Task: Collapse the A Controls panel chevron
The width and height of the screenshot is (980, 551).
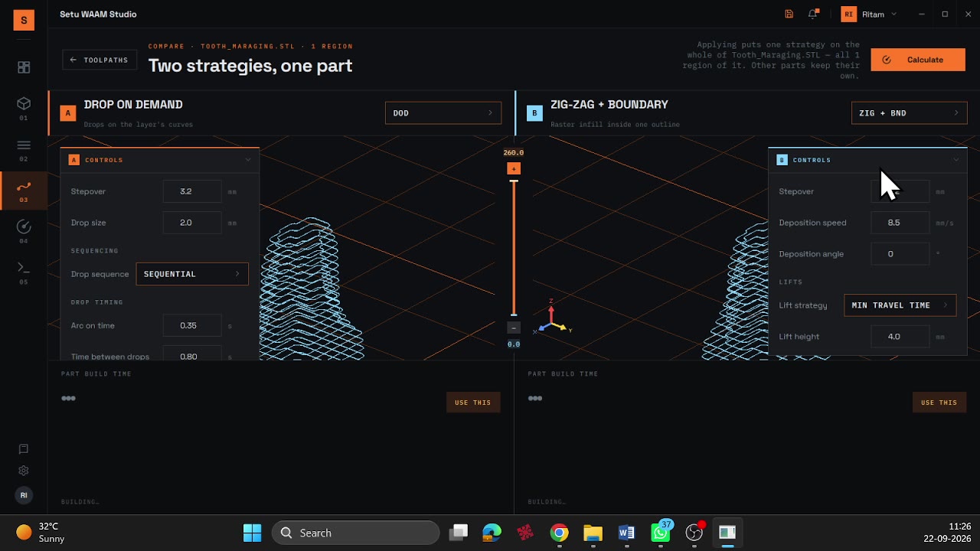Action: [x=248, y=160]
